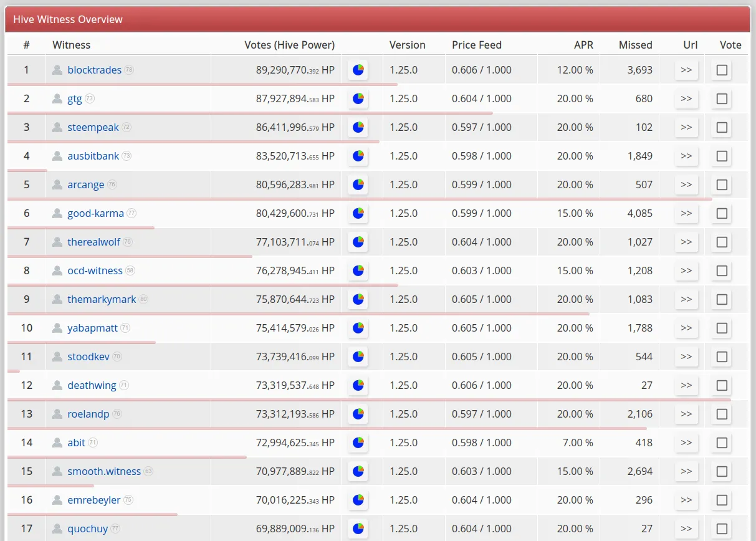Tick the vote checkbox for gtg

tap(722, 99)
